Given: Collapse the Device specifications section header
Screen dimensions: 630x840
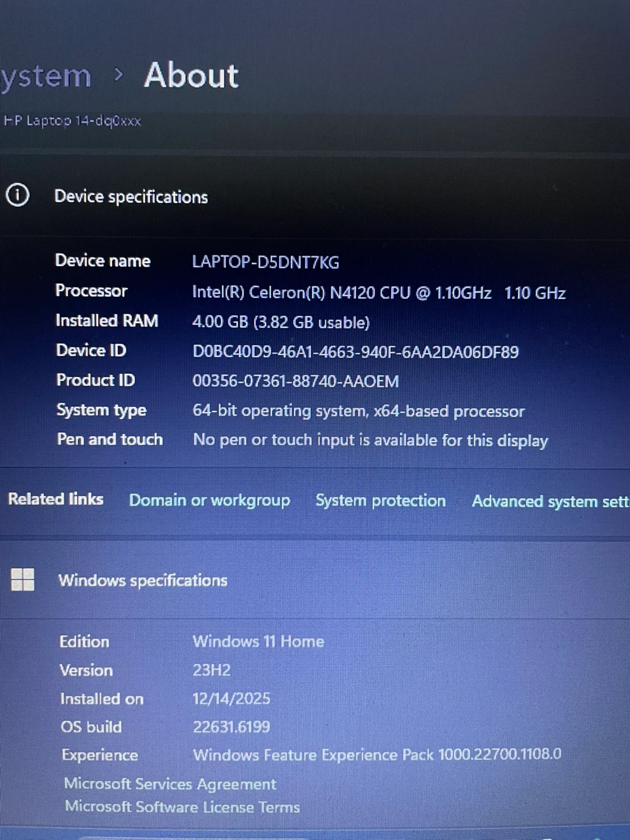Looking at the screenshot, I should [315, 196].
